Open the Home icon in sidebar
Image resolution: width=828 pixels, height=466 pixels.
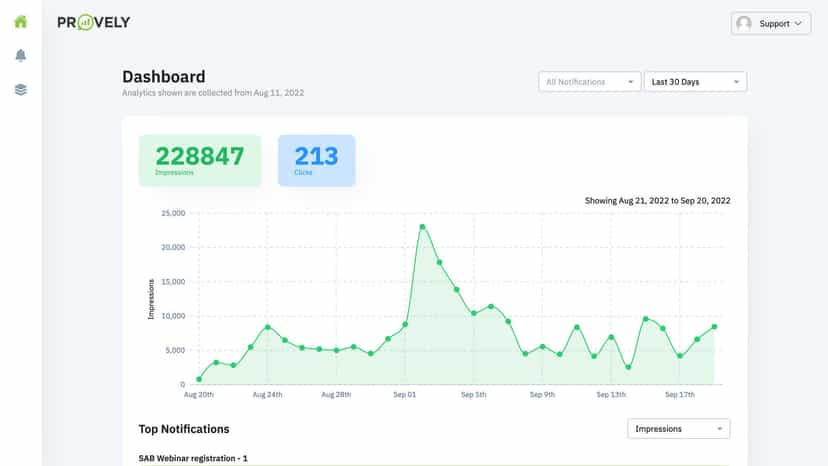[21, 22]
